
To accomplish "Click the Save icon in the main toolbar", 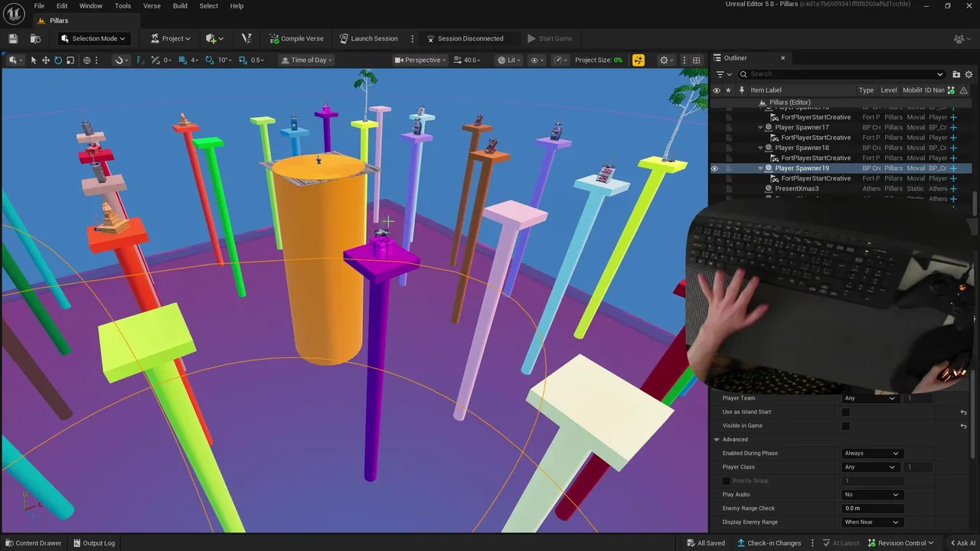I will (13, 38).
